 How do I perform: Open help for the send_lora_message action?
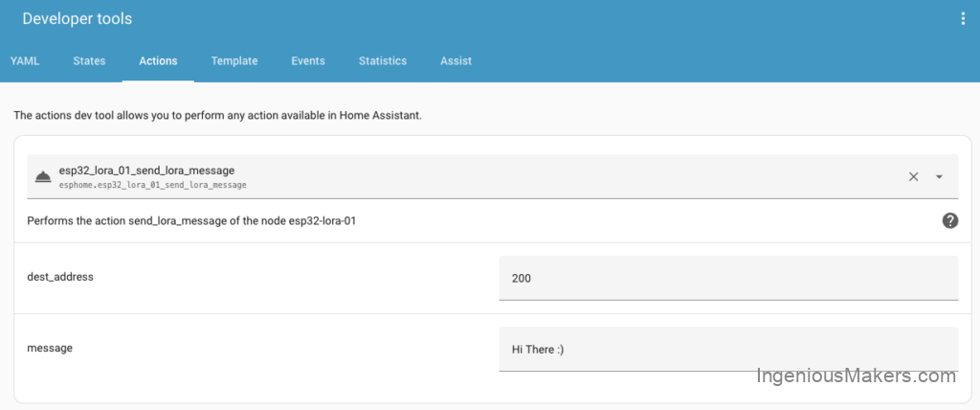click(949, 220)
